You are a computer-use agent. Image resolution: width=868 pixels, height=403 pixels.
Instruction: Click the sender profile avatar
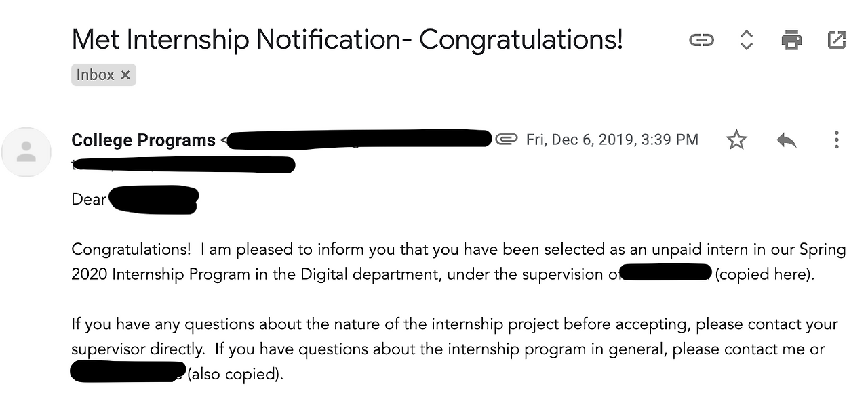coord(26,152)
